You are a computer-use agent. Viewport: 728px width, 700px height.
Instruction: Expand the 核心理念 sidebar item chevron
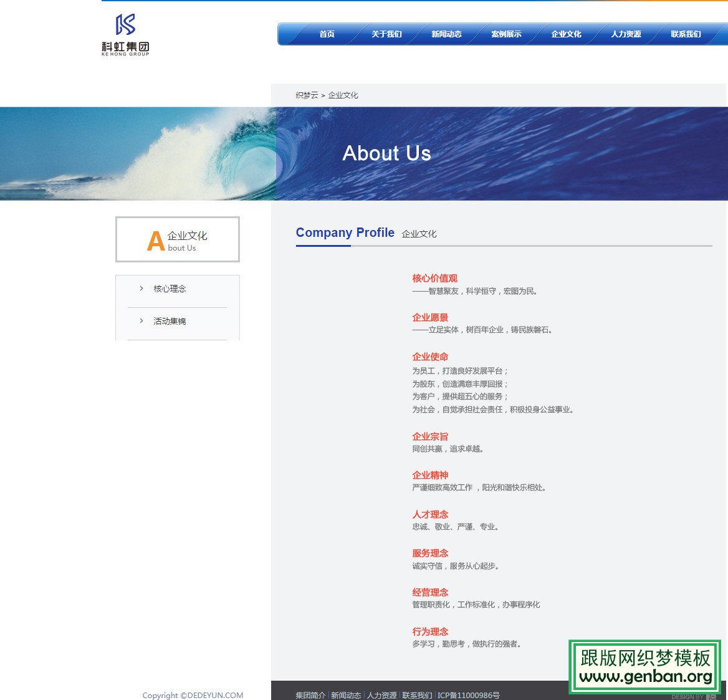[x=140, y=288]
